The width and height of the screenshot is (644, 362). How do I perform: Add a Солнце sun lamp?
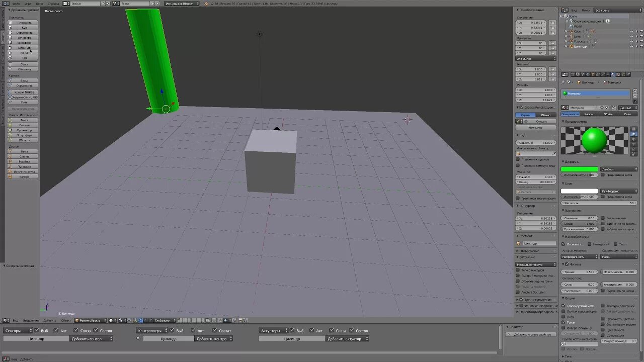pyautogui.click(x=23, y=125)
